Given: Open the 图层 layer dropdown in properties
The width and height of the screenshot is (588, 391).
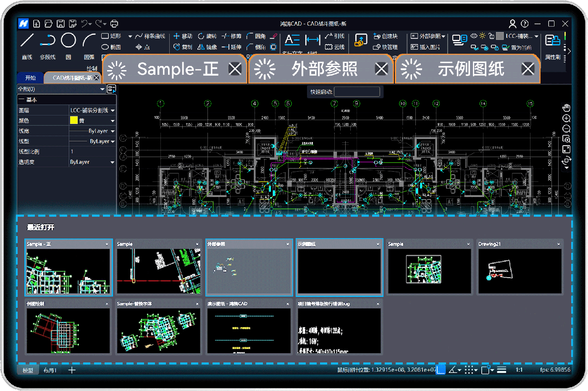Looking at the screenshot, I should click(x=113, y=110).
